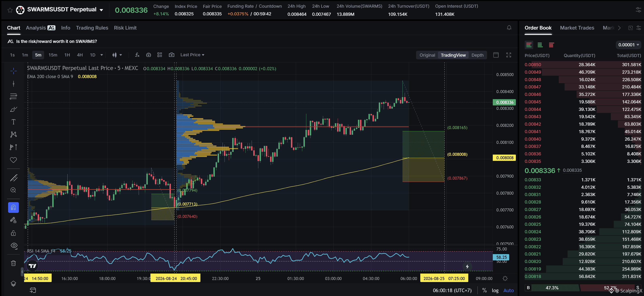Toggle lock all drawings
The image size is (644, 296).
pos(14,233)
